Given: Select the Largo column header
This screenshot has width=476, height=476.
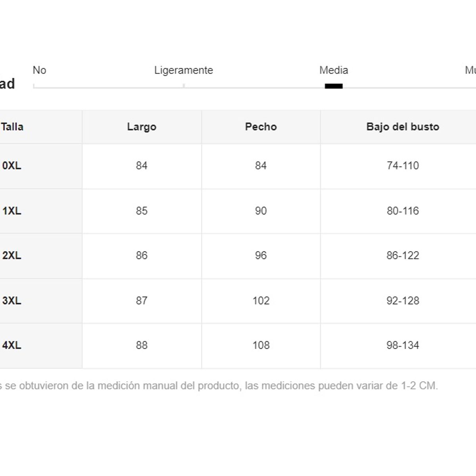Looking at the screenshot, I should pyautogui.click(x=142, y=127).
